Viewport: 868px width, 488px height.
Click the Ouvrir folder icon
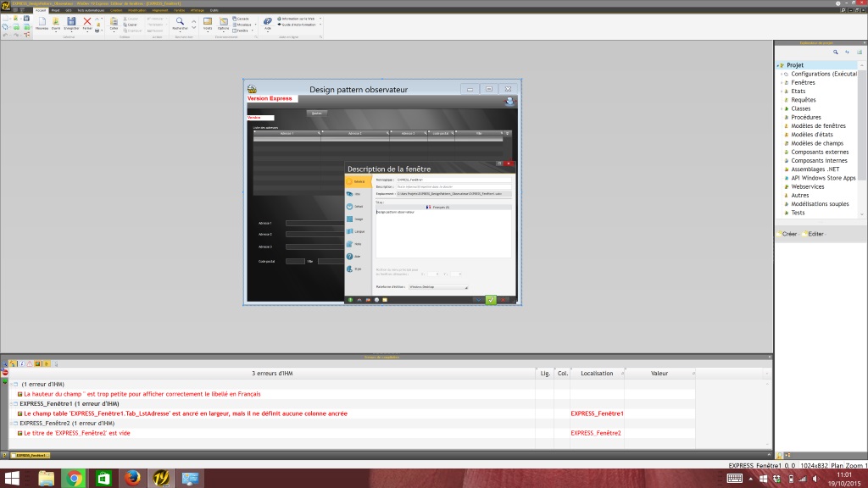tap(56, 22)
